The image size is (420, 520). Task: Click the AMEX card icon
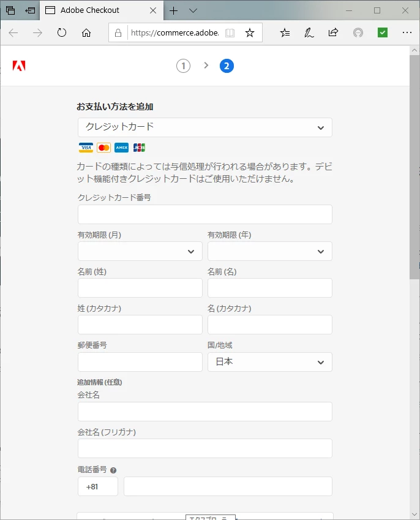pyautogui.click(x=121, y=148)
